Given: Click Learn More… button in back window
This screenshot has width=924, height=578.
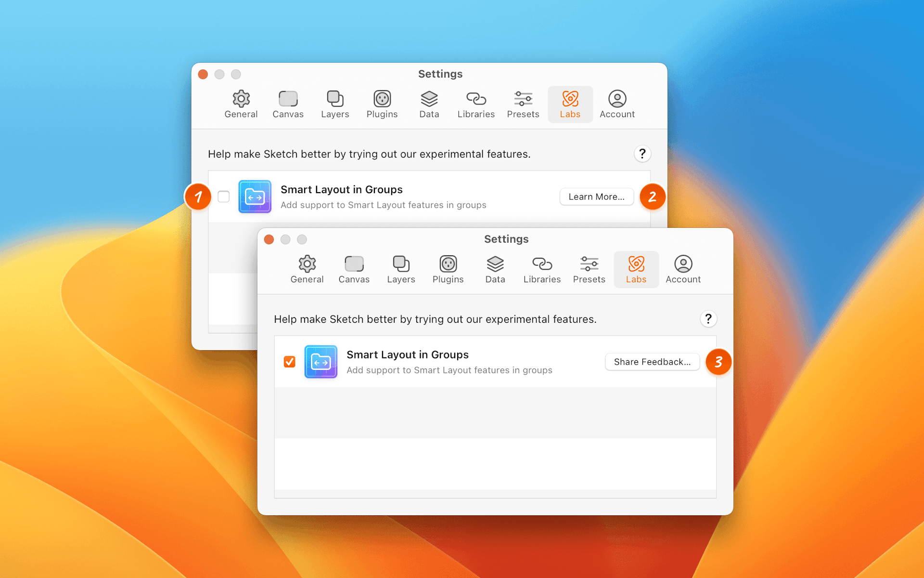Looking at the screenshot, I should (x=596, y=197).
